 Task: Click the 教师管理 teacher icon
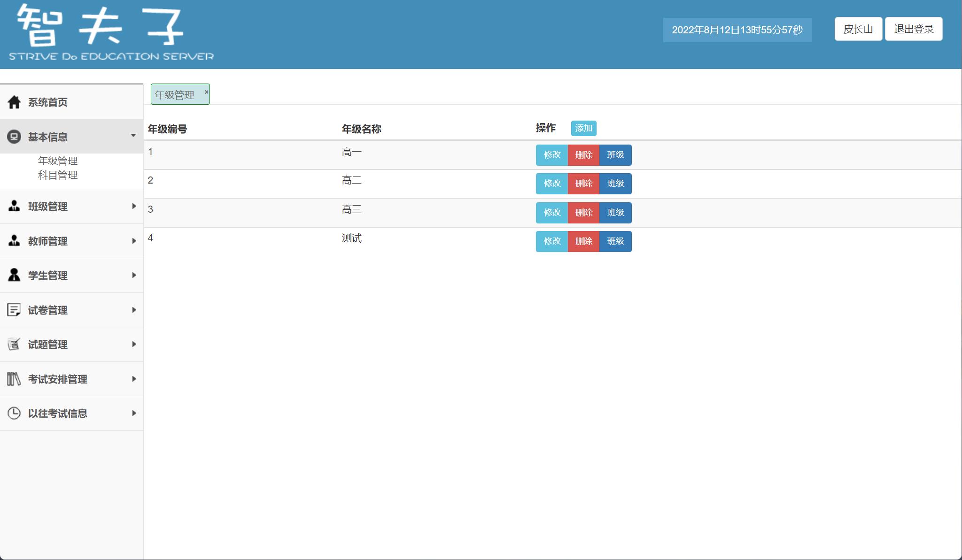coord(14,241)
